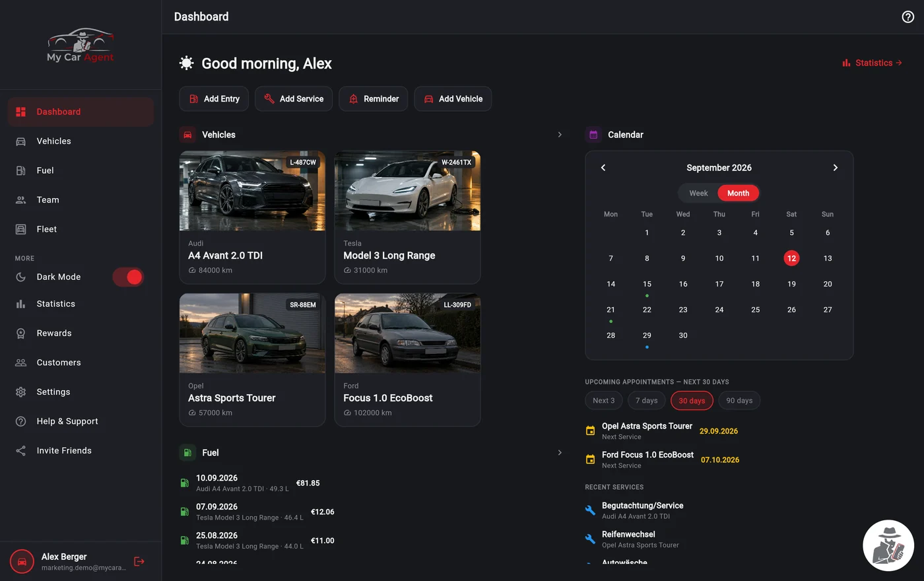This screenshot has width=924, height=581.
Task: Select the Month calendar view
Action: (738, 193)
